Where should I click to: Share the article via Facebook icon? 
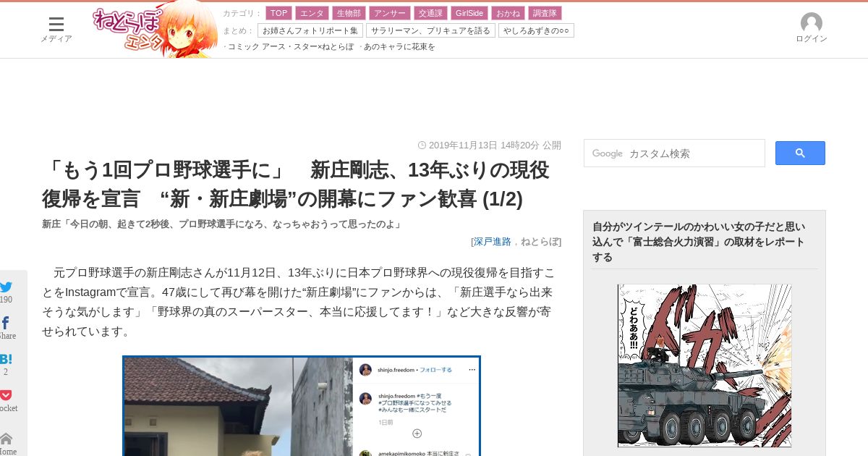[5, 323]
